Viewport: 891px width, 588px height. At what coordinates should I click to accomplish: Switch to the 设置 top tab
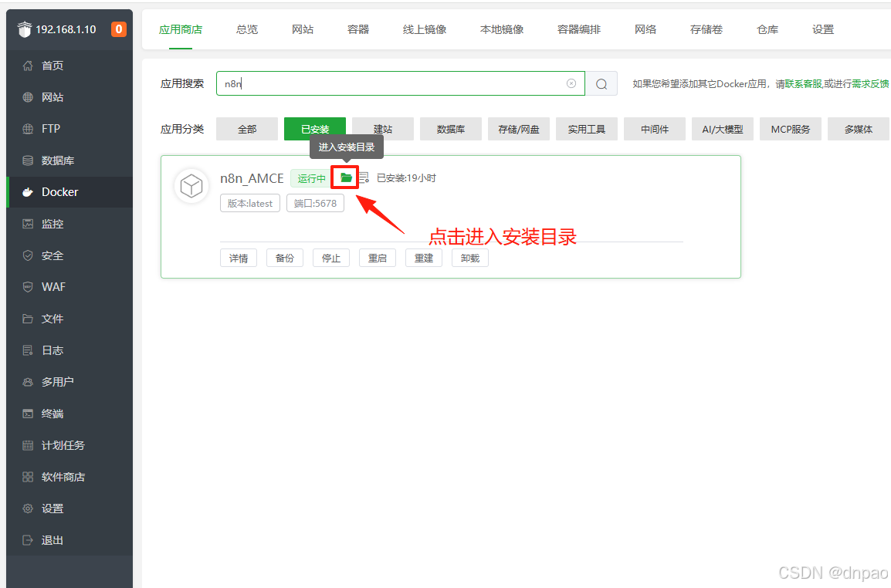[823, 29]
